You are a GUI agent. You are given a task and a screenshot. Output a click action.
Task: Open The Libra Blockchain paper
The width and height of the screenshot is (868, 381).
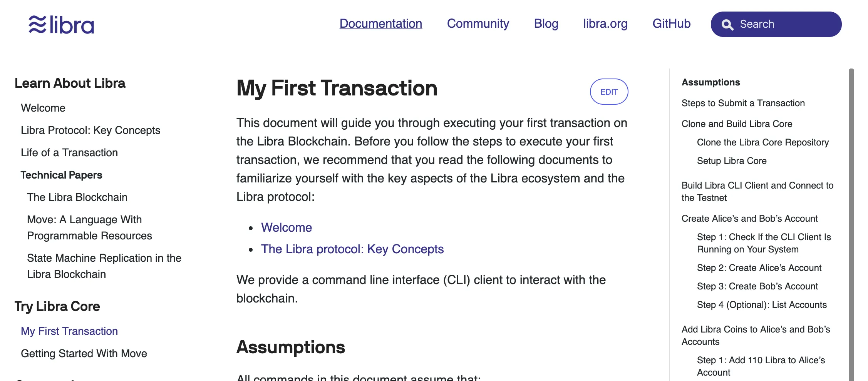point(77,197)
